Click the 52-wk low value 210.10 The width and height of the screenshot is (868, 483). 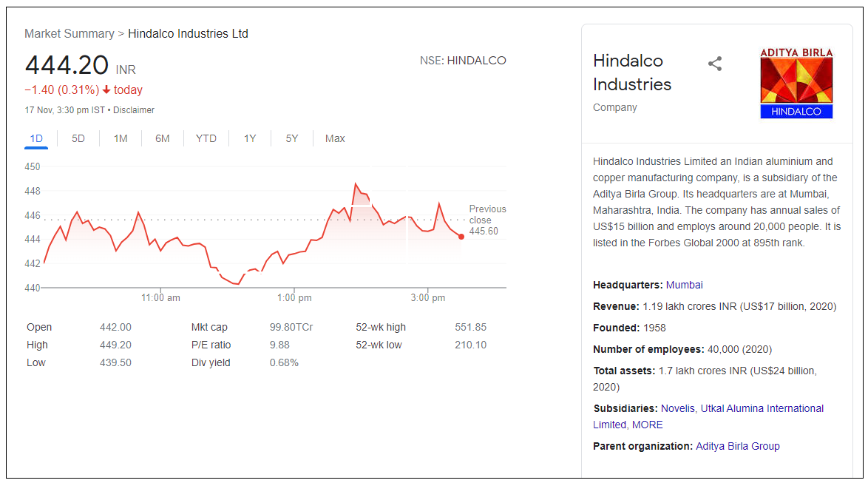[470, 345]
